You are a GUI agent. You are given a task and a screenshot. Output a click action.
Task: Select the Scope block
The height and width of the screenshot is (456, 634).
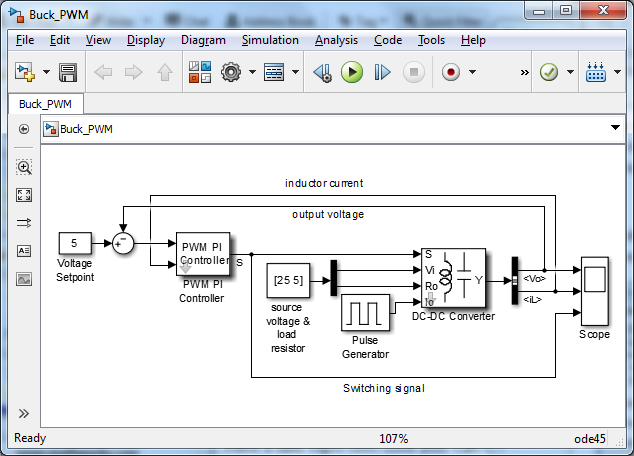pyautogui.click(x=595, y=290)
